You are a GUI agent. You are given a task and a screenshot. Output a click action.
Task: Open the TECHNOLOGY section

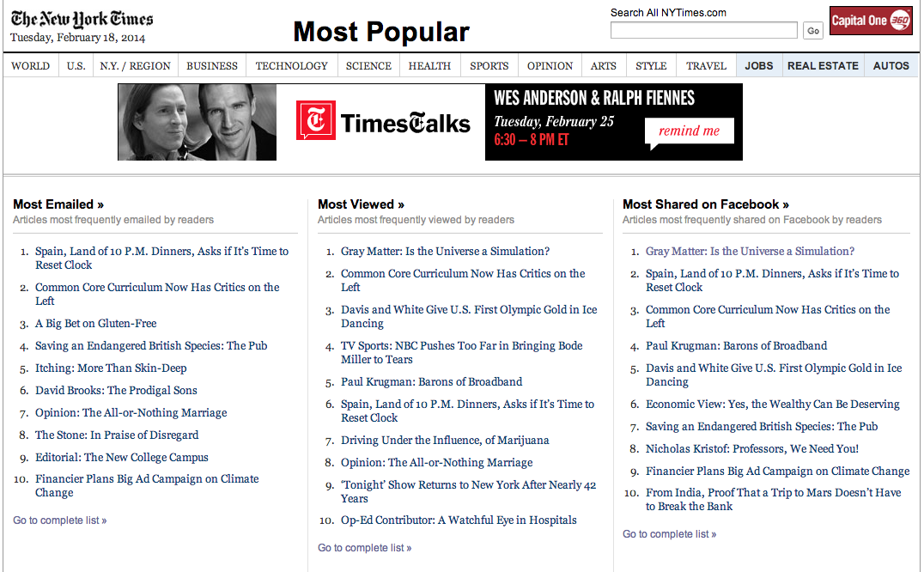tap(292, 65)
